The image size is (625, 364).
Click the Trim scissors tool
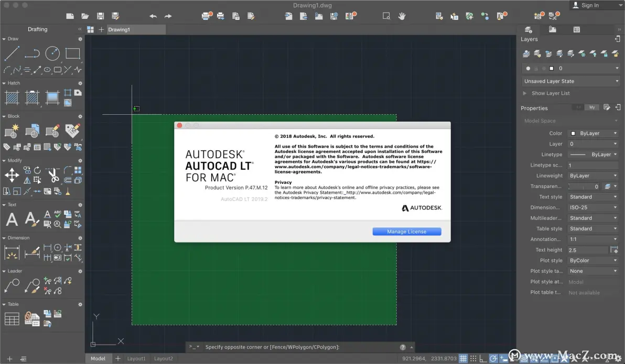coord(52,175)
